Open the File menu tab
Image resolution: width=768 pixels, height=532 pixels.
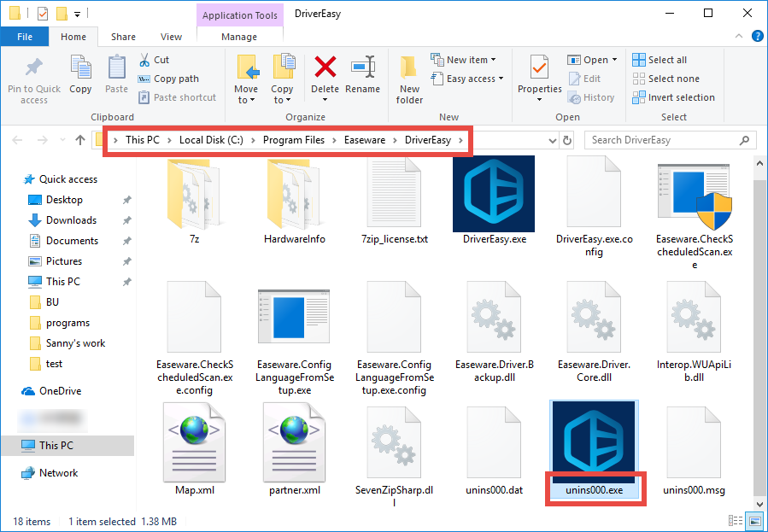coord(25,37)
